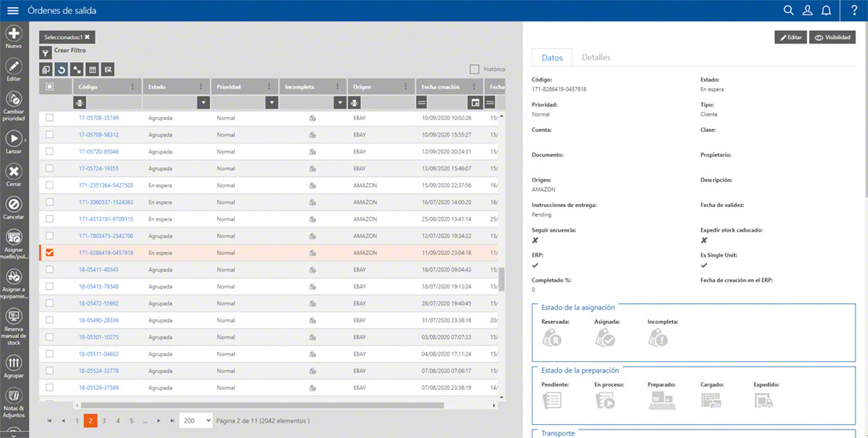Click the Cancelar icon
Screen dimensions: 868x438
[13, 204]
